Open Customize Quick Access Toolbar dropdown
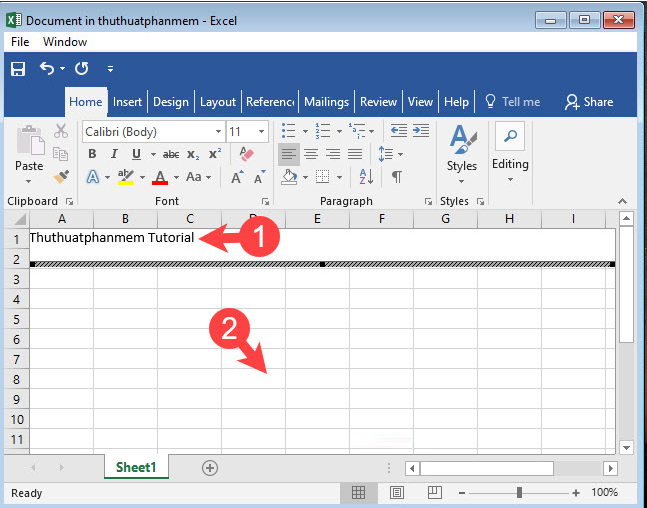The width and height of the screenshot is (647, 508). (110, 69)
